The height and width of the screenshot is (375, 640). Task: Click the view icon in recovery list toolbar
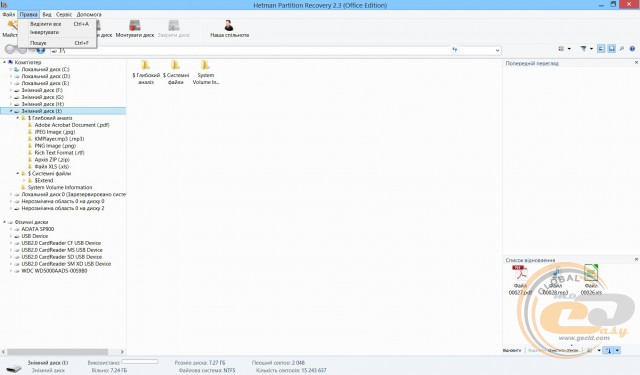pos(590,350)
